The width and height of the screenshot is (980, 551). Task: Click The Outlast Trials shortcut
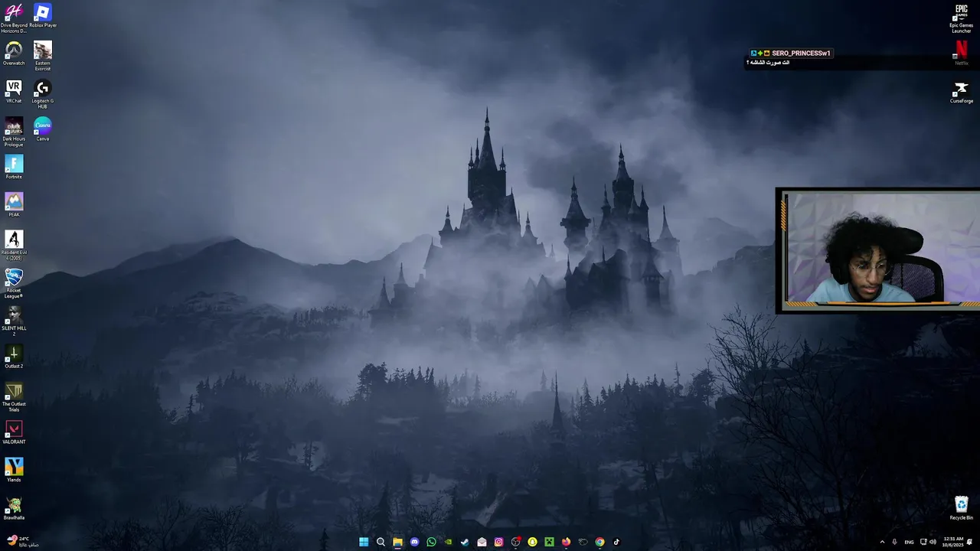pyautogui.click(x=14, y=397)
